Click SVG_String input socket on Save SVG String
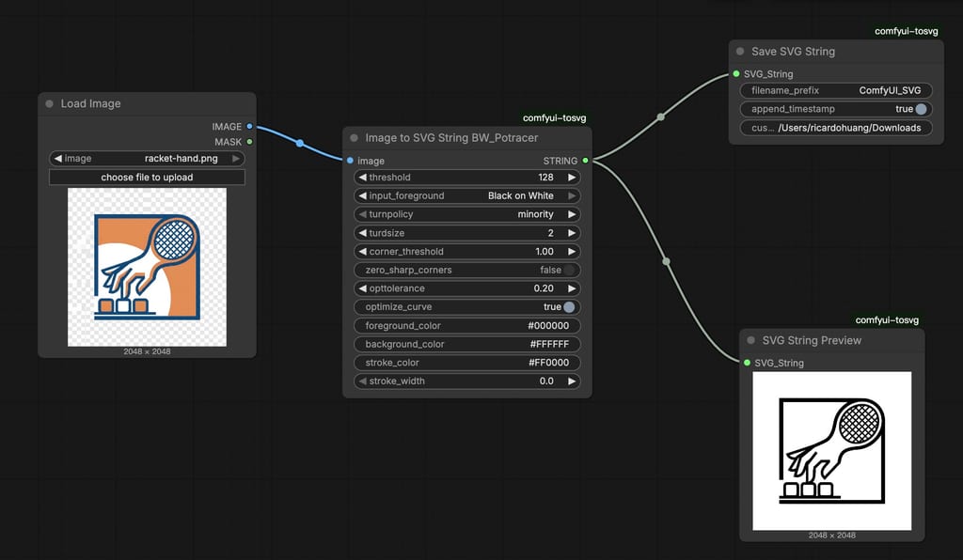The width and height of the screenshot is (963, 560). [736, 74]
